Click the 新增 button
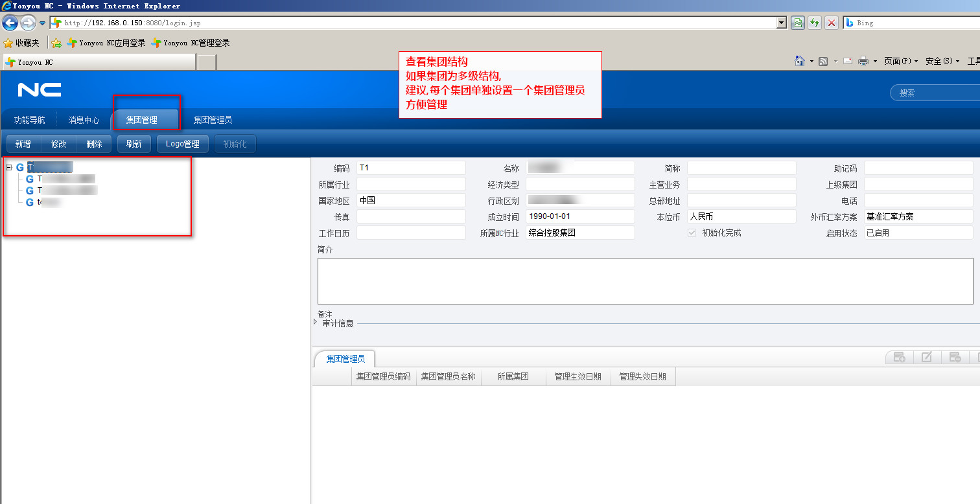Viewport: 980px width, 504px height. coord(23,144)
